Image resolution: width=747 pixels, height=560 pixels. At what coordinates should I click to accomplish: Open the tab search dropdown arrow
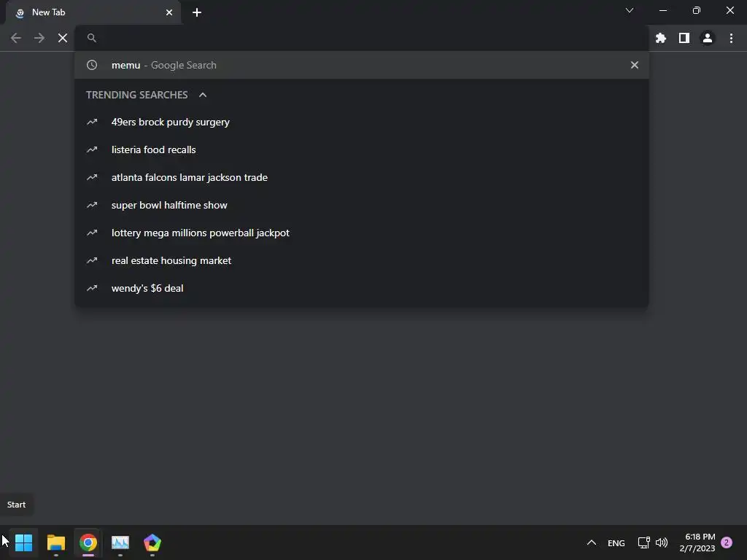click(630, 10)
